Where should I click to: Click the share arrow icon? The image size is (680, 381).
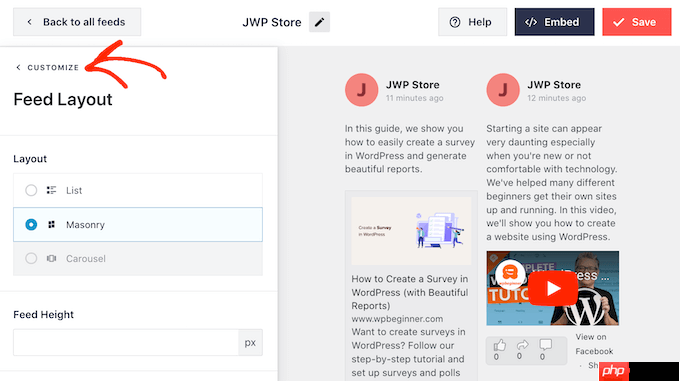coord(522,345)
